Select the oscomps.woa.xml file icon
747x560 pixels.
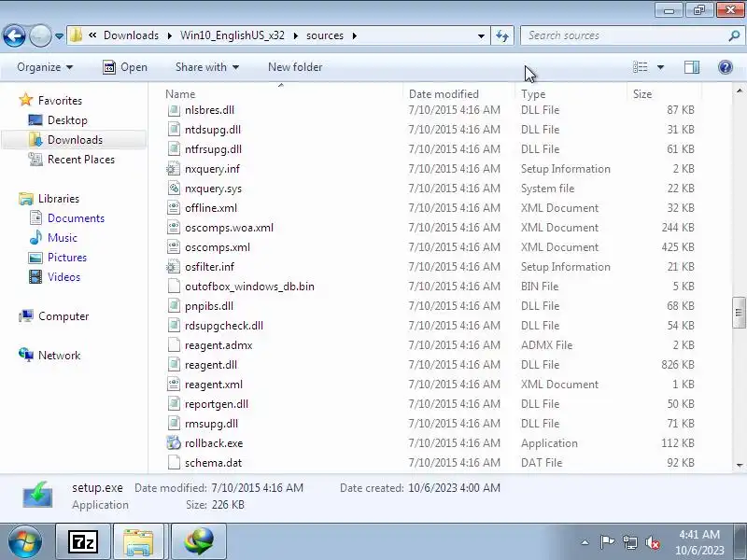(x=174, y=228)
